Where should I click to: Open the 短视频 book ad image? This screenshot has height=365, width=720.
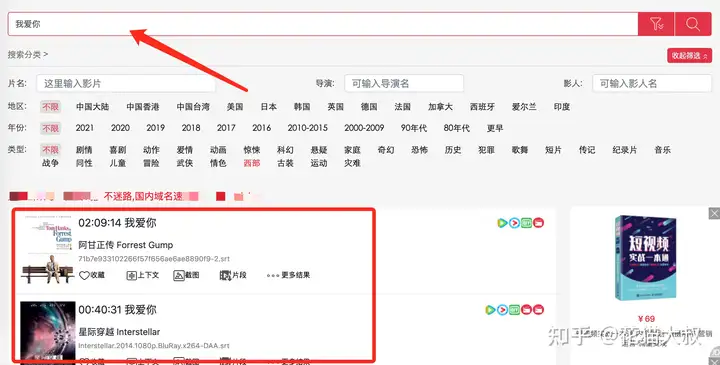click(646, 258)
